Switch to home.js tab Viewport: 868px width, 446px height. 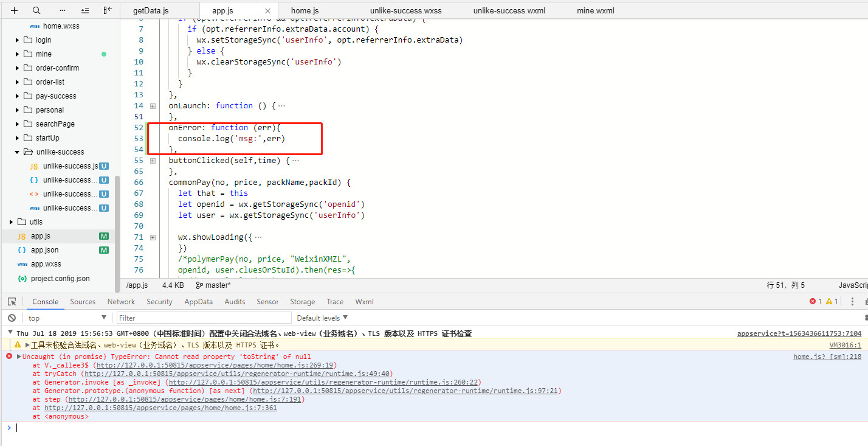(x=305, y=10)
